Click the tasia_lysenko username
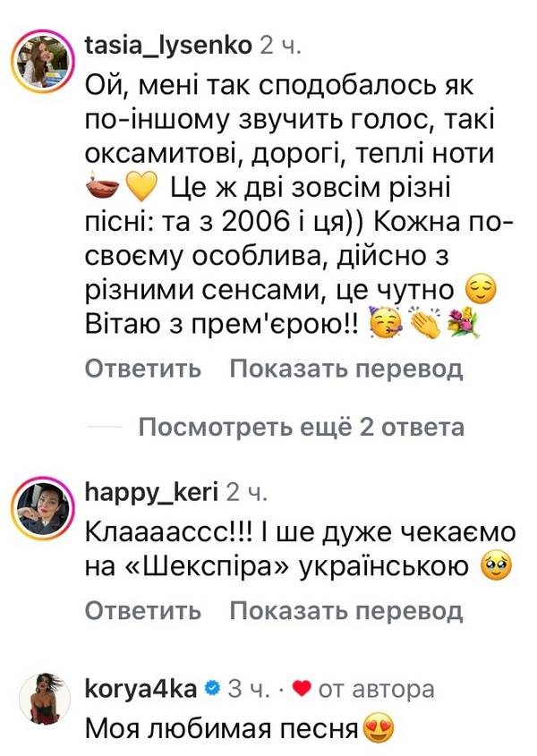 point(167,43)
